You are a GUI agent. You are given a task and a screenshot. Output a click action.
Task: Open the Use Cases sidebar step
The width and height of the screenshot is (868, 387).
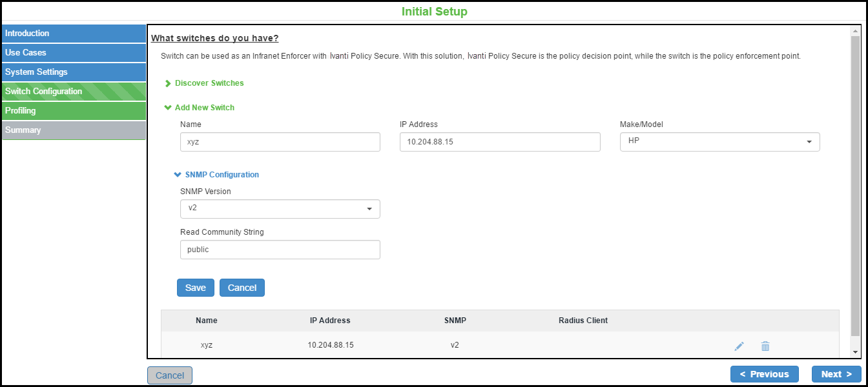click(x=74, y=53)
